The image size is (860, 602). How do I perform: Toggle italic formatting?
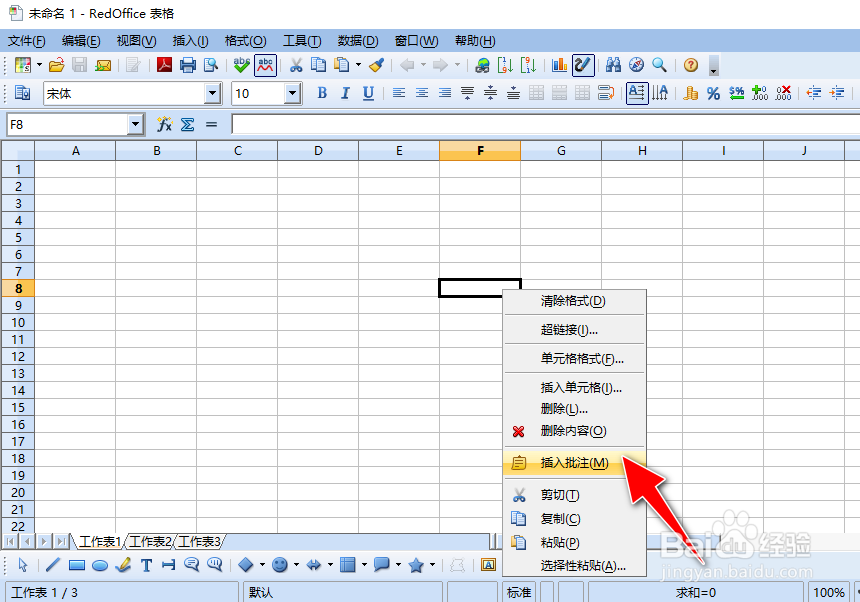click(345, 93)
